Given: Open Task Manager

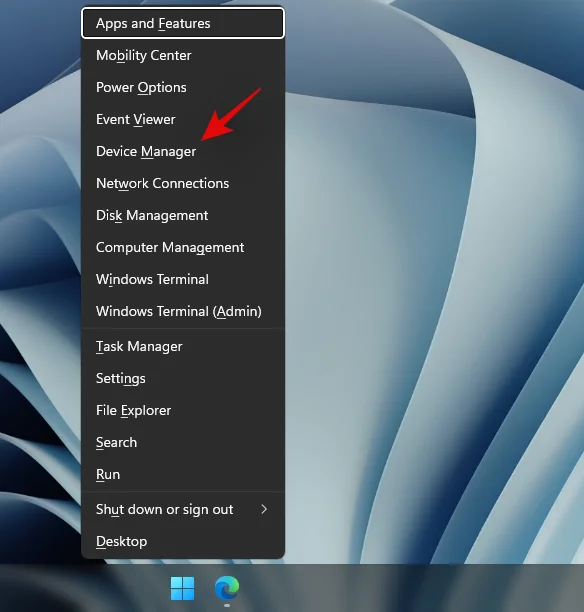Looking at the screenshot, I should pos(183,347).
